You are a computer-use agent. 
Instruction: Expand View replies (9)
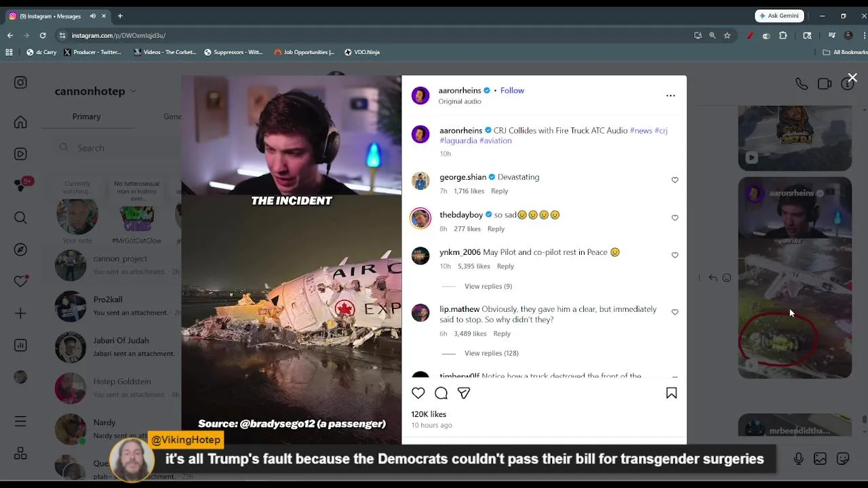tap(488, 286)
